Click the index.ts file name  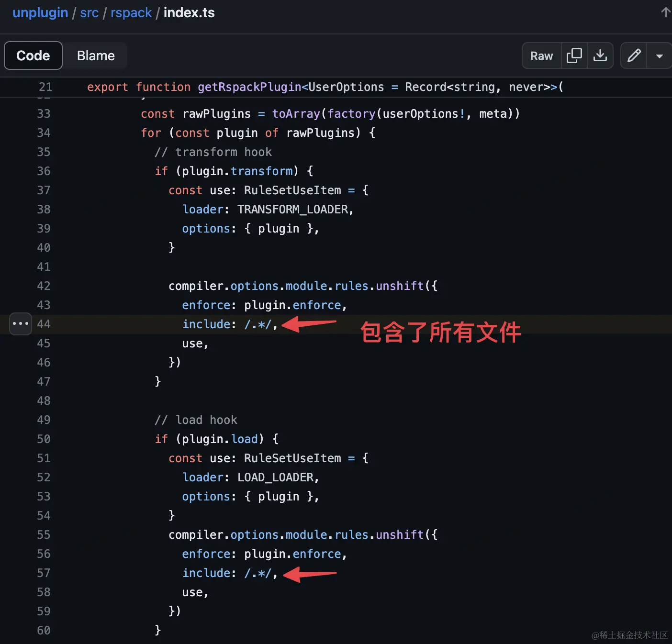189,12
